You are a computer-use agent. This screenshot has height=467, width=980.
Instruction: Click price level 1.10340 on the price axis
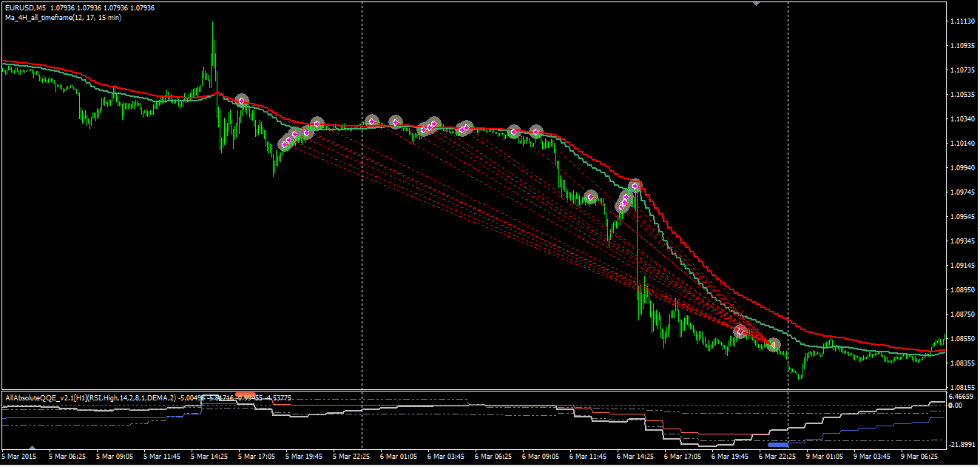pos(961,119)
